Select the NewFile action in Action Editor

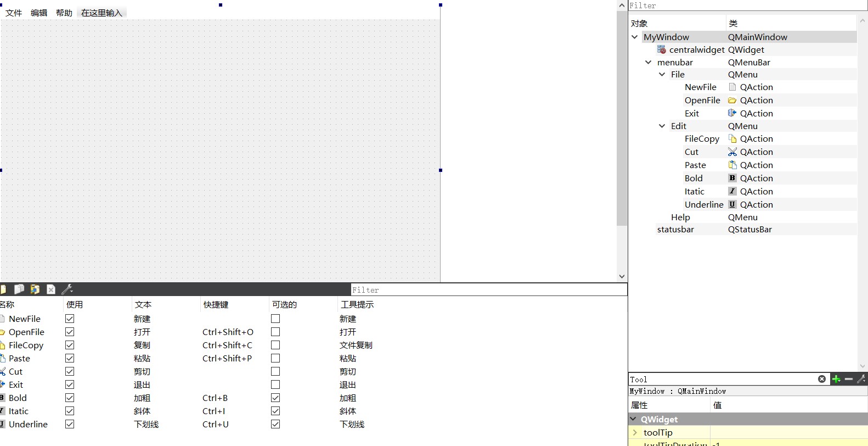click(x=25, y=319)
